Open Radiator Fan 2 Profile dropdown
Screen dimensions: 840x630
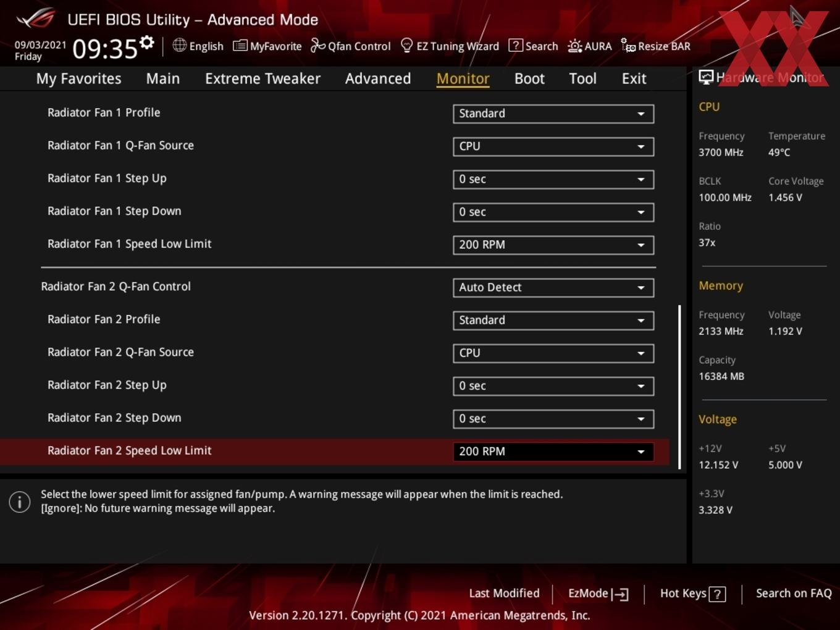tap(553, 320)
